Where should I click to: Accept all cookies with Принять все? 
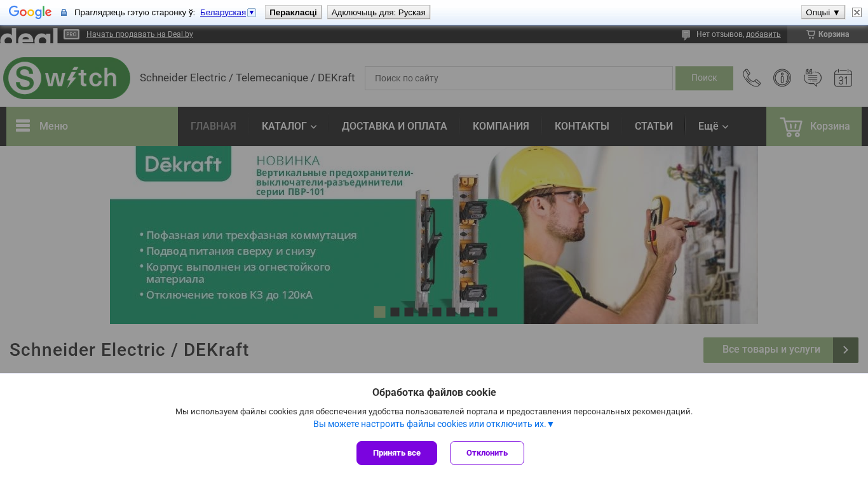coord(397,453)
